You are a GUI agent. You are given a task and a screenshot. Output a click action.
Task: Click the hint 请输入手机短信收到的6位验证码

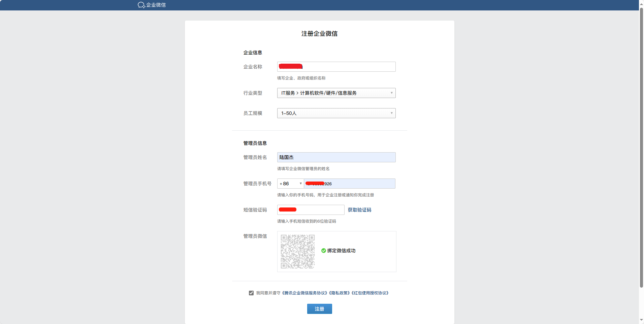tap(307, 221)
